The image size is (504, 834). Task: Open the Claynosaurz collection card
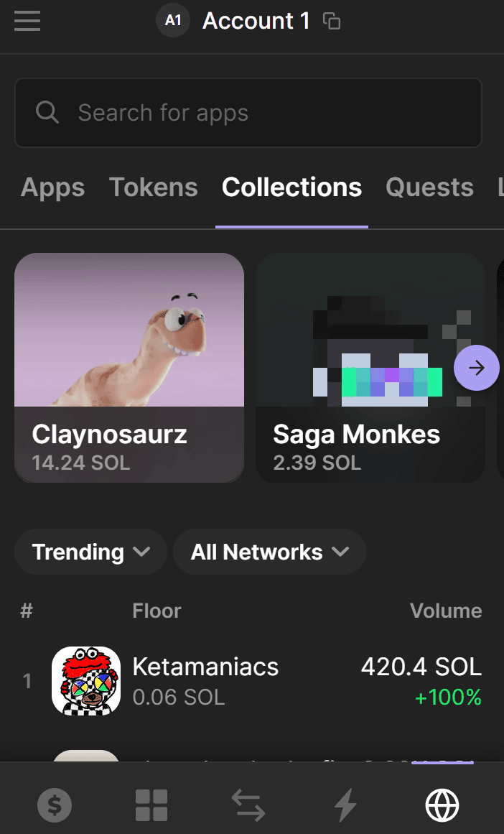pos(129,367)
